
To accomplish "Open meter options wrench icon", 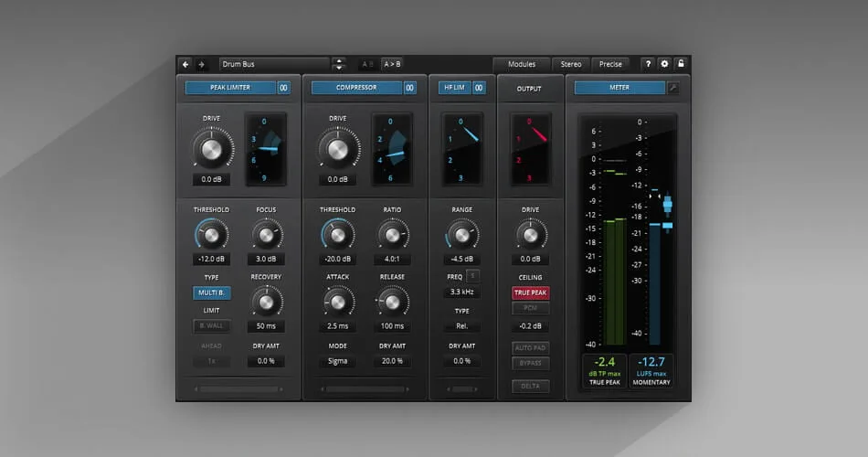I will pos(673,88).
